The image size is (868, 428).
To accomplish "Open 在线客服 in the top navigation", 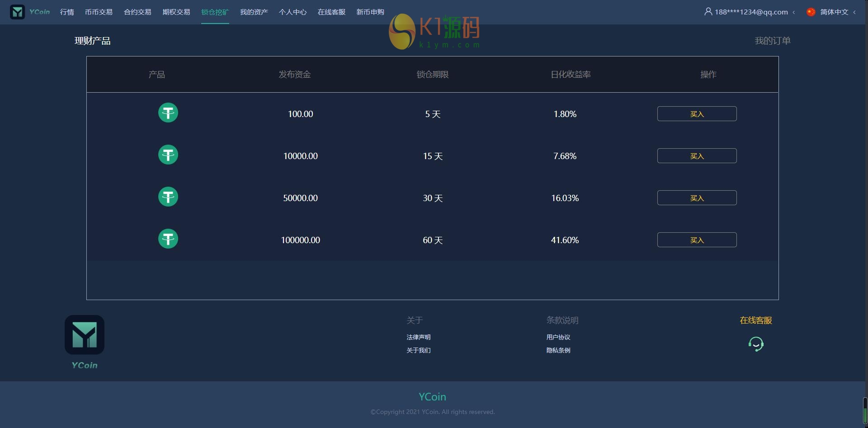I will click(x=331, y=12).
